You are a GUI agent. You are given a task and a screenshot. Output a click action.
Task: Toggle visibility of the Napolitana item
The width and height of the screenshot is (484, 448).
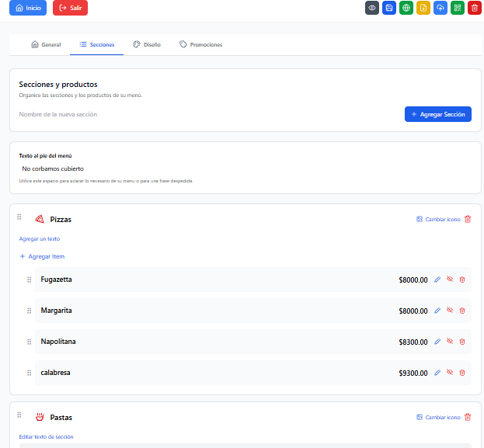(450, 341)
